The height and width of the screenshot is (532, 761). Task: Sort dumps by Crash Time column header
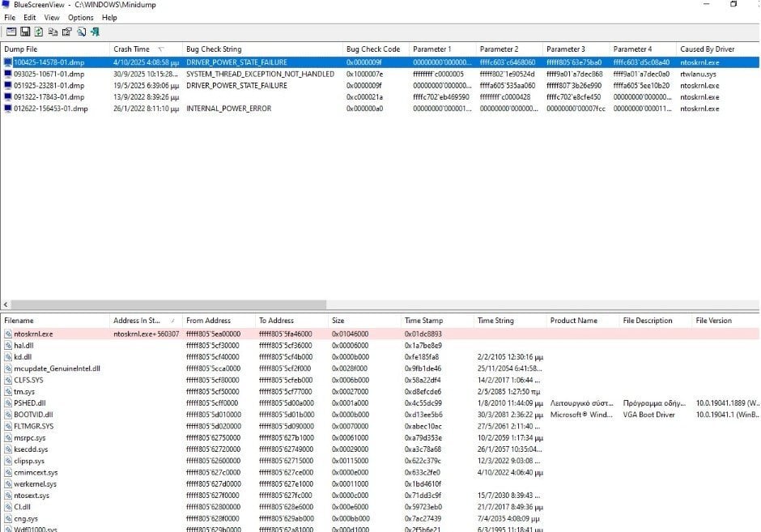[131, 49]
